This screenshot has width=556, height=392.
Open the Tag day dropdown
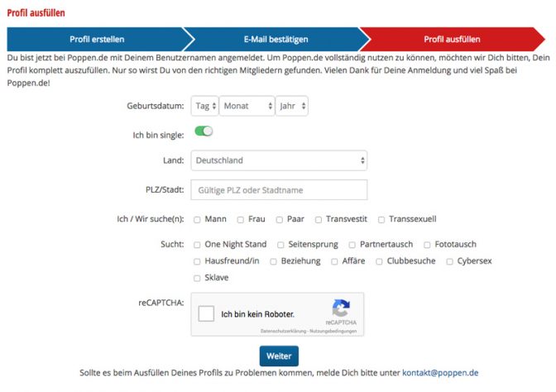pyautogui.click(x=204, y=106)
